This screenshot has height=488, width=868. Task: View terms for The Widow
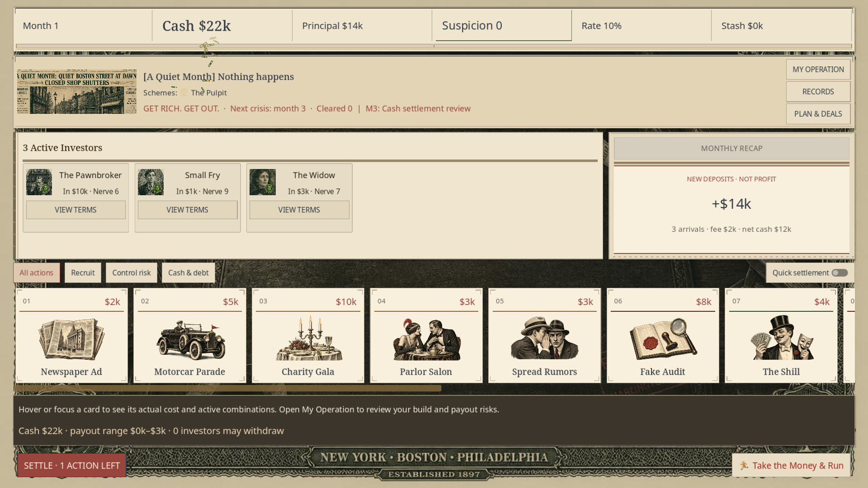(x=299, y=210)
